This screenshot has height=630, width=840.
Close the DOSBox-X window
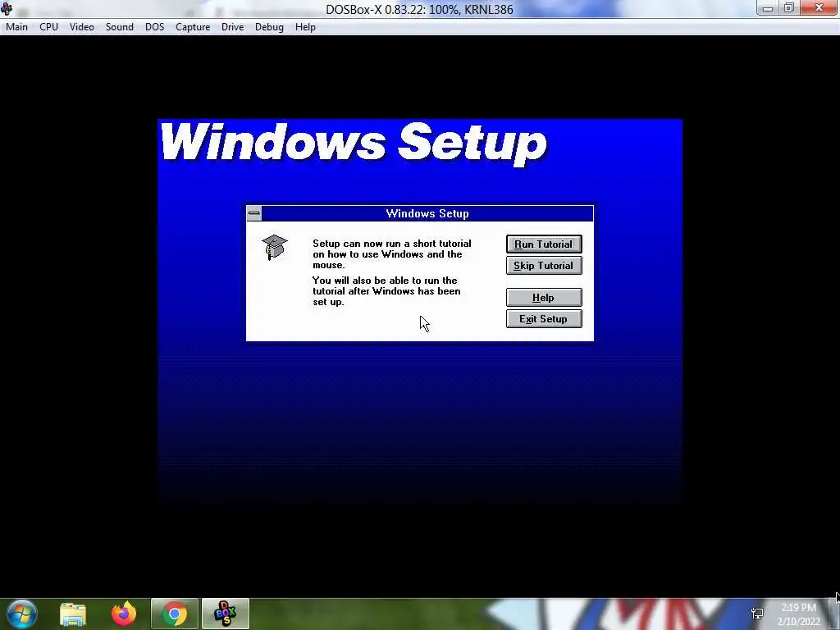819,8
